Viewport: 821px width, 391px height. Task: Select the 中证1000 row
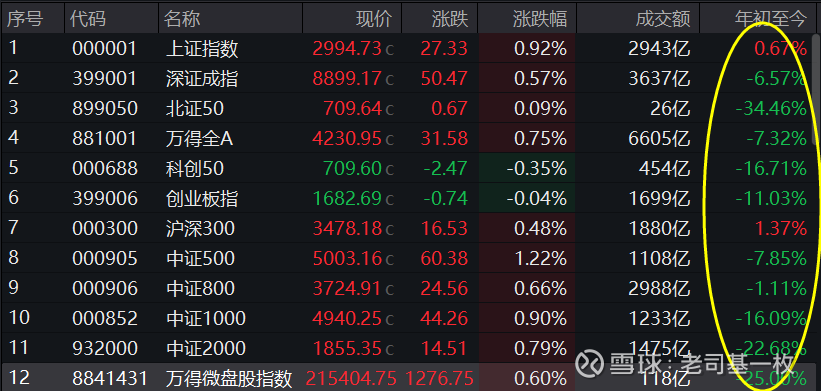(x=406, y=318)
